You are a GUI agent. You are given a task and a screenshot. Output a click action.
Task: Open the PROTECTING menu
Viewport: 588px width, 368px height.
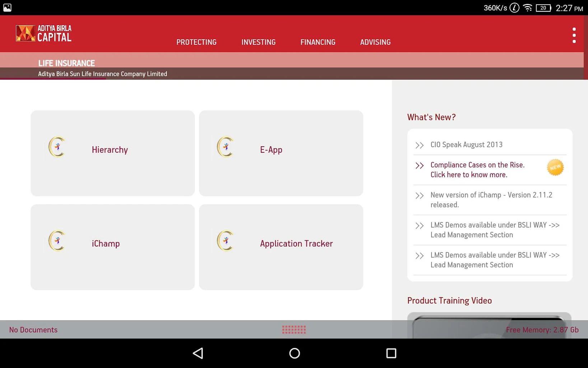point(196,42)
